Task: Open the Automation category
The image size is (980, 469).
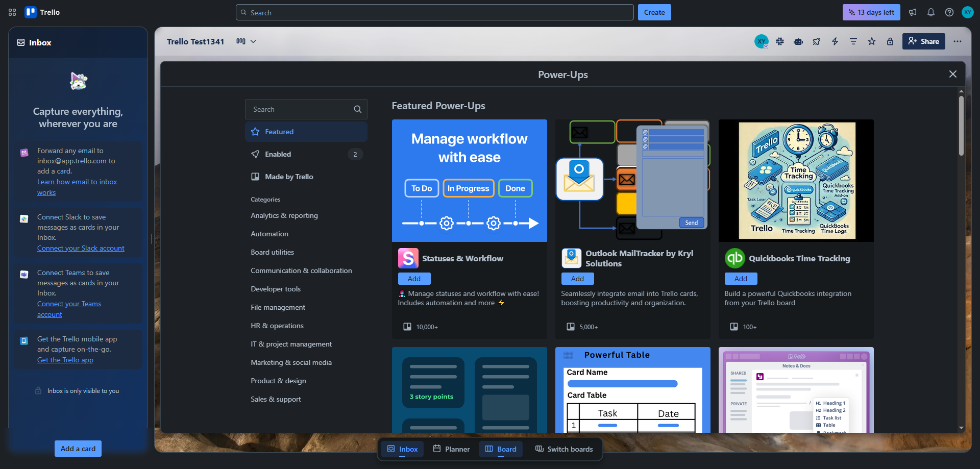Action: coord(269,234)
